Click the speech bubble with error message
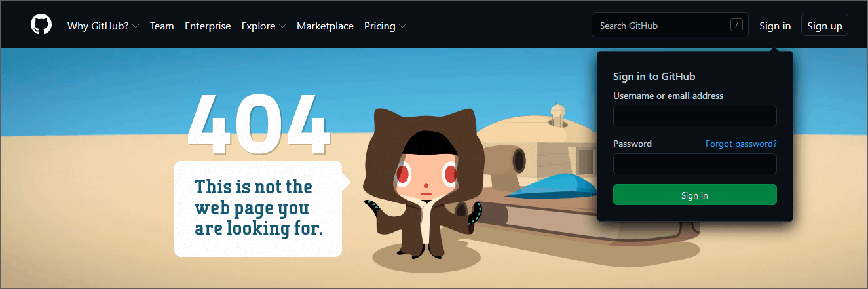 tap(262, 208)
